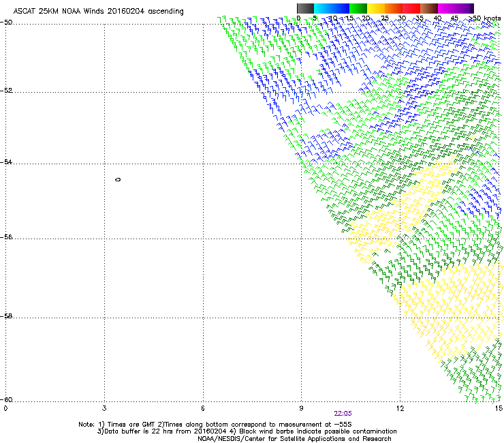Click the green 15-20 knots legend segment

[358, 8]
